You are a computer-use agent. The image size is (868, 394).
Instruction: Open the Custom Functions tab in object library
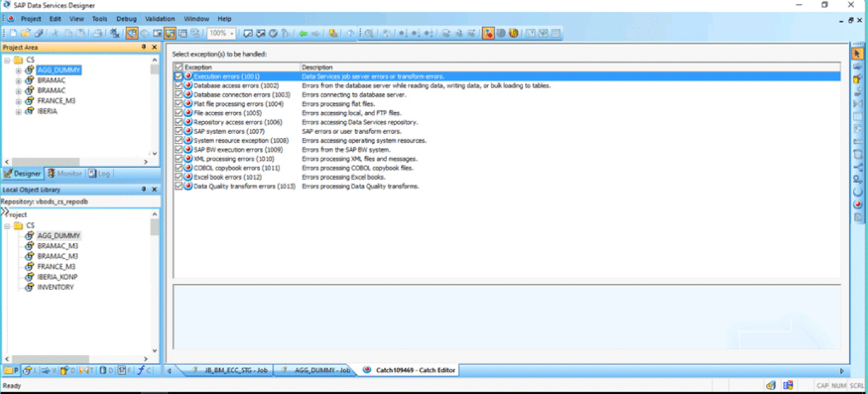(144, 370)
